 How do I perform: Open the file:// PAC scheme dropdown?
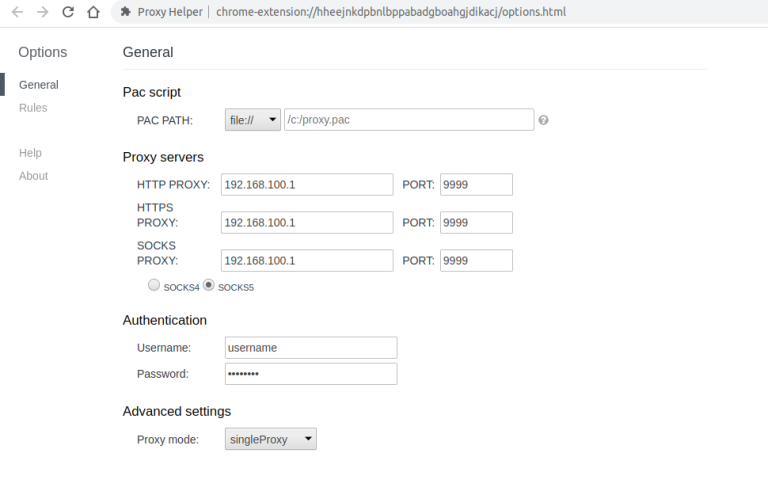tap(253, 120)
